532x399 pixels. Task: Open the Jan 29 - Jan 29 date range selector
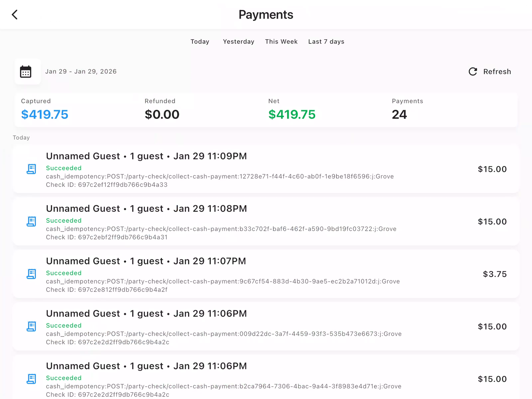(81, 71)
